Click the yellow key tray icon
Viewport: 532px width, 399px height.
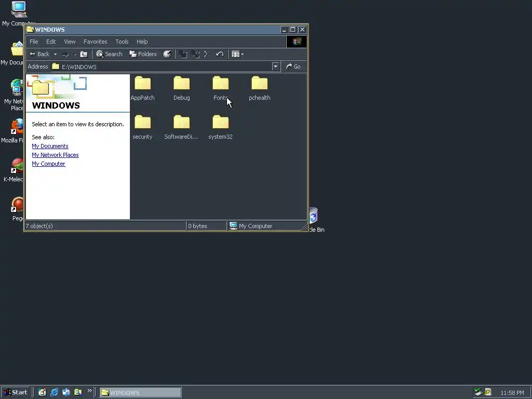click(488, 392)
